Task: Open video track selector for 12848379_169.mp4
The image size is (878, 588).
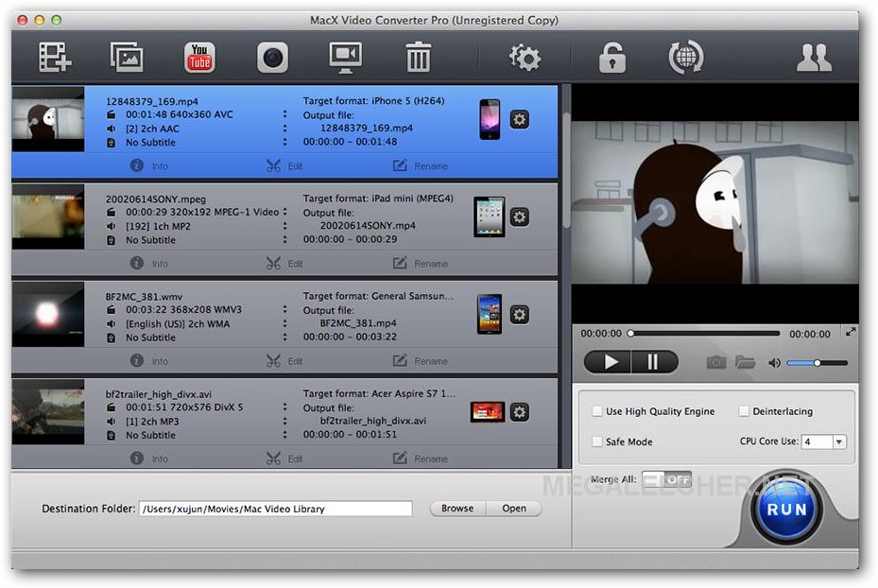Action: point(285,114)
